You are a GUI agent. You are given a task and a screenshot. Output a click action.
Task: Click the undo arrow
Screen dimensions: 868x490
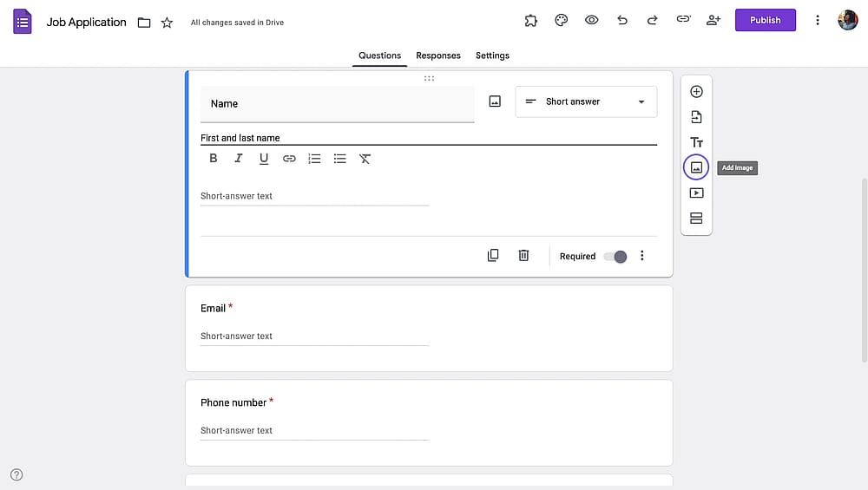click(x=622, y=21)
